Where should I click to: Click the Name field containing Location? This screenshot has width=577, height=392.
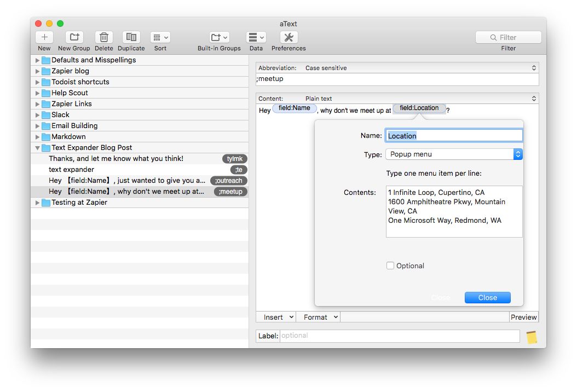(454, 136)
